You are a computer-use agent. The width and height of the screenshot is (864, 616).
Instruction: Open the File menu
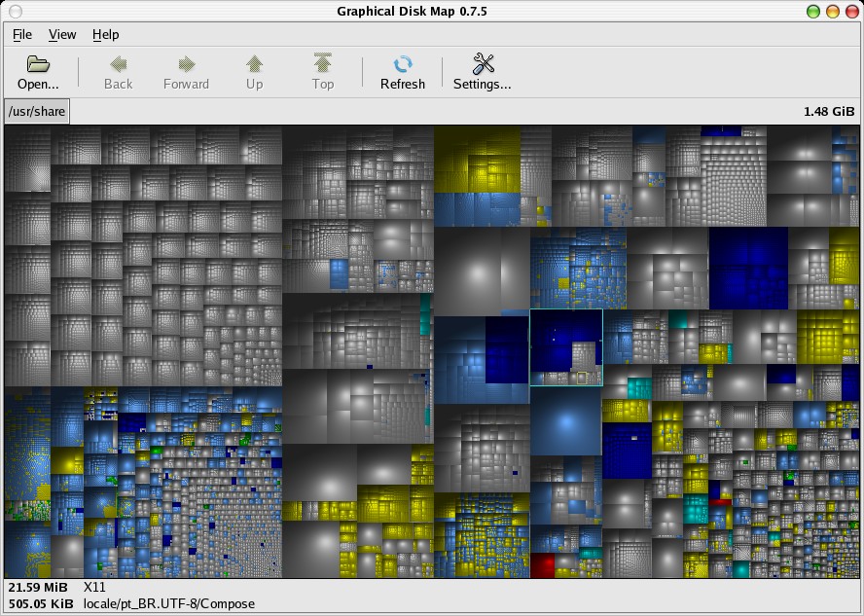pyautogui.click(x=22, y=34)
